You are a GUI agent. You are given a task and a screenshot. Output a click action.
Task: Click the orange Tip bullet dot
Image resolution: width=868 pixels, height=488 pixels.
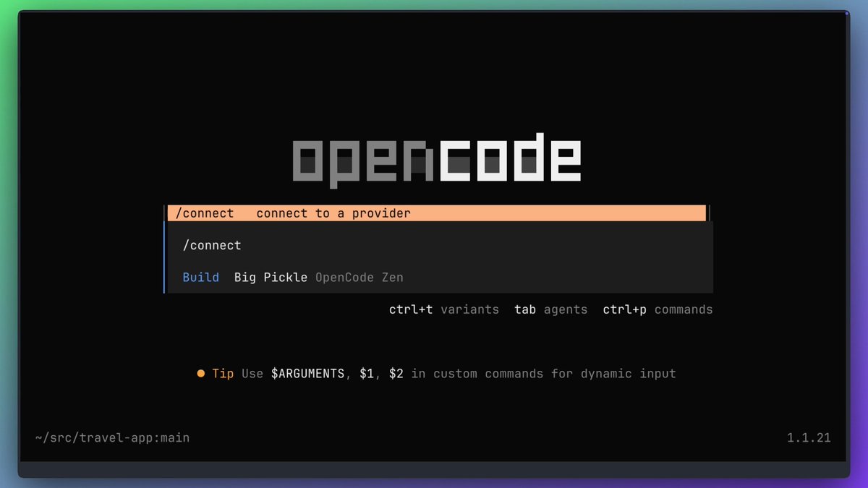(201, 374)
